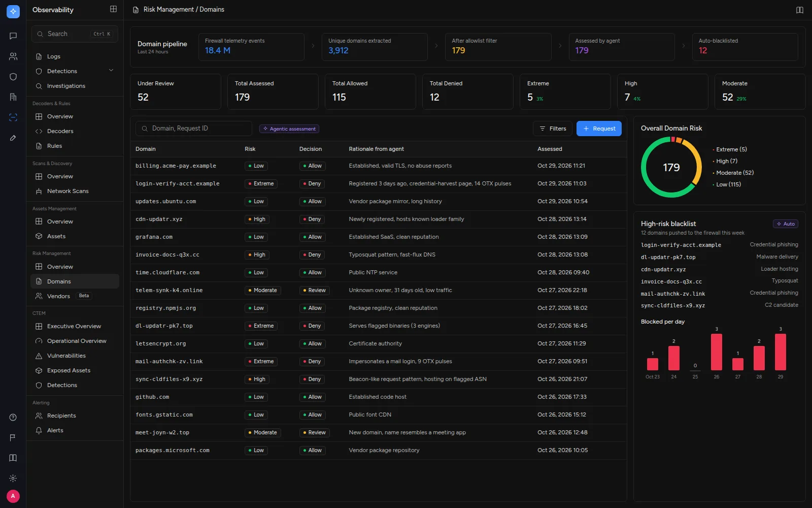Image resolution: width=812 pixels, height=508 pixels.
Task: Go to Investigations
Action: click(x=75, y=86)
